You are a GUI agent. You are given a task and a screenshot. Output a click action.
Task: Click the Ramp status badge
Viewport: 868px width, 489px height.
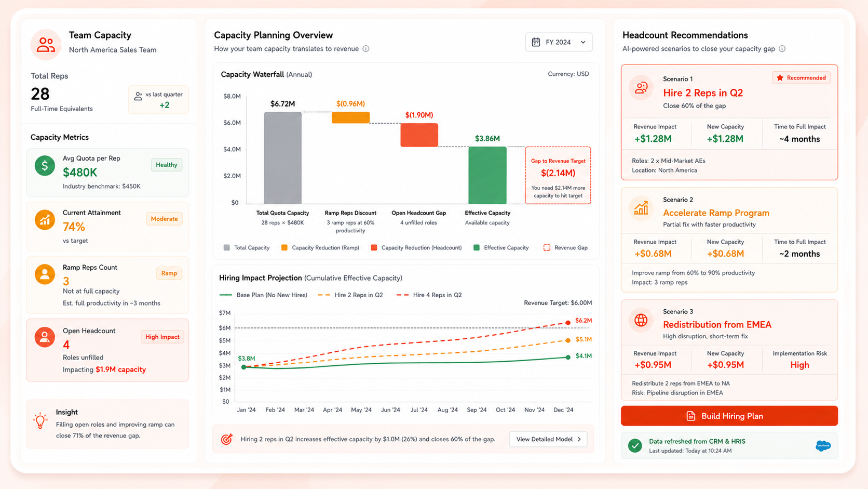tap(169, 273)
